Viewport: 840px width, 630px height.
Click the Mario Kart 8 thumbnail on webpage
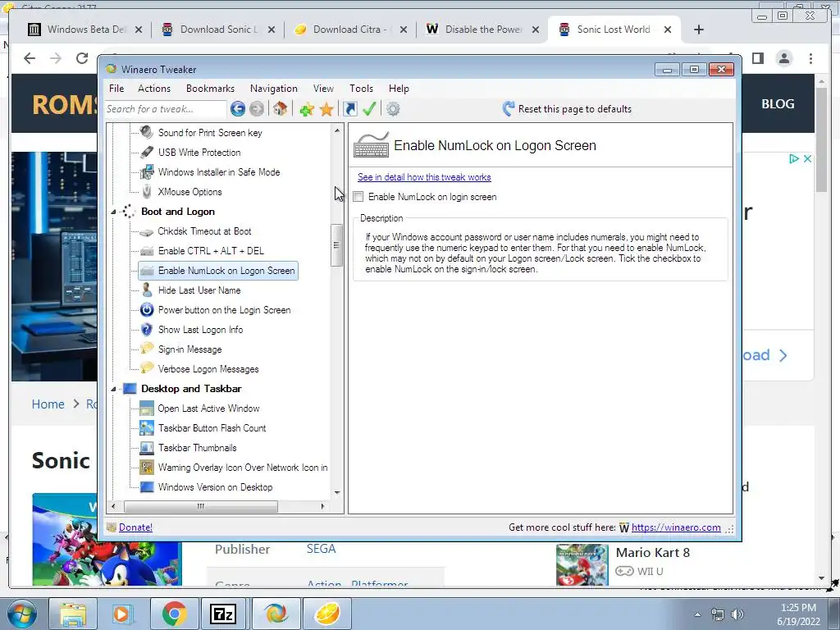(582, 565)
